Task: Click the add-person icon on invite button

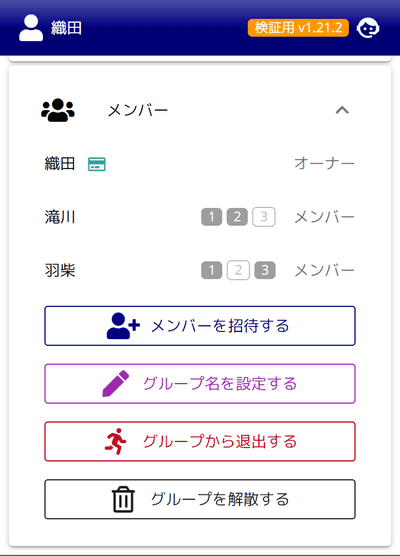Action: point(123,326)
